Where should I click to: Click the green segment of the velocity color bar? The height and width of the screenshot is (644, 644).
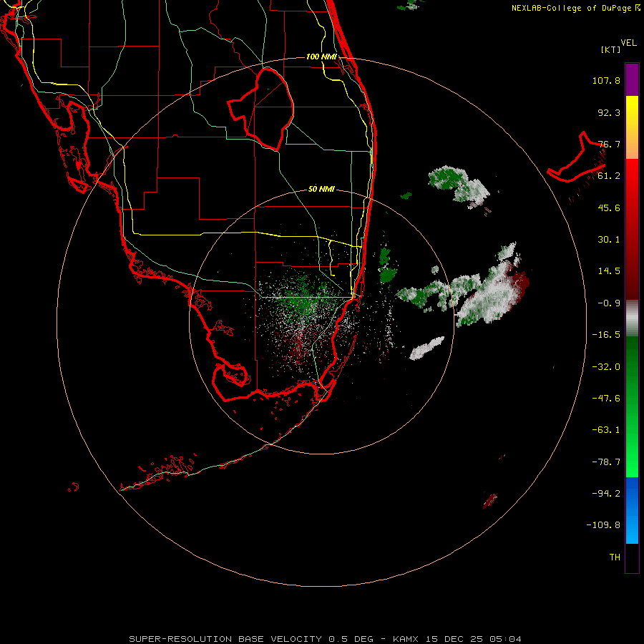[632, 406]
